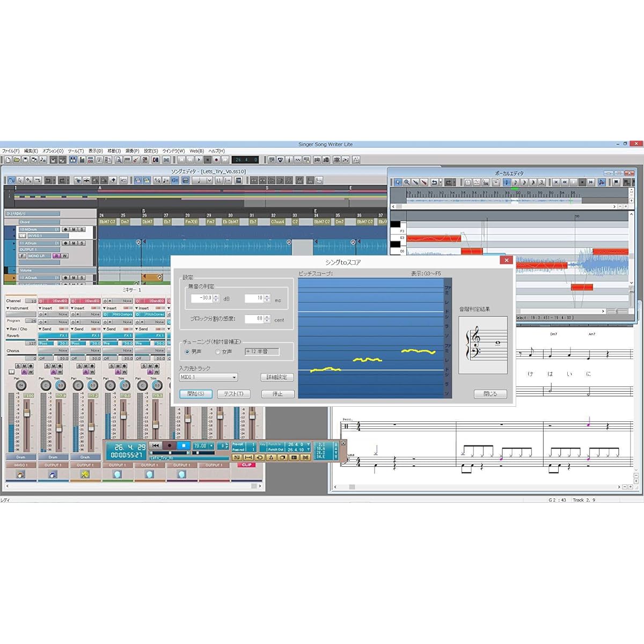Select the 女声 (female voice) radio button

218,352
